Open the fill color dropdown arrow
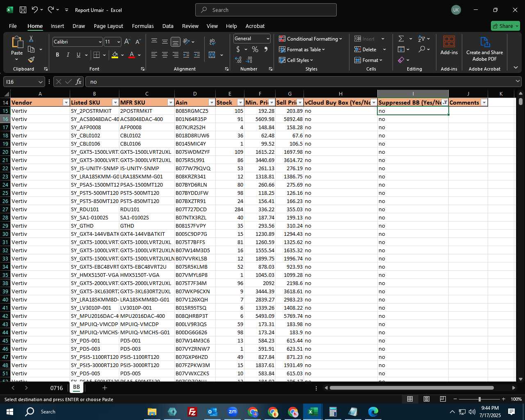Viewport: 525px width, 420px height. [x=122, y=55]
